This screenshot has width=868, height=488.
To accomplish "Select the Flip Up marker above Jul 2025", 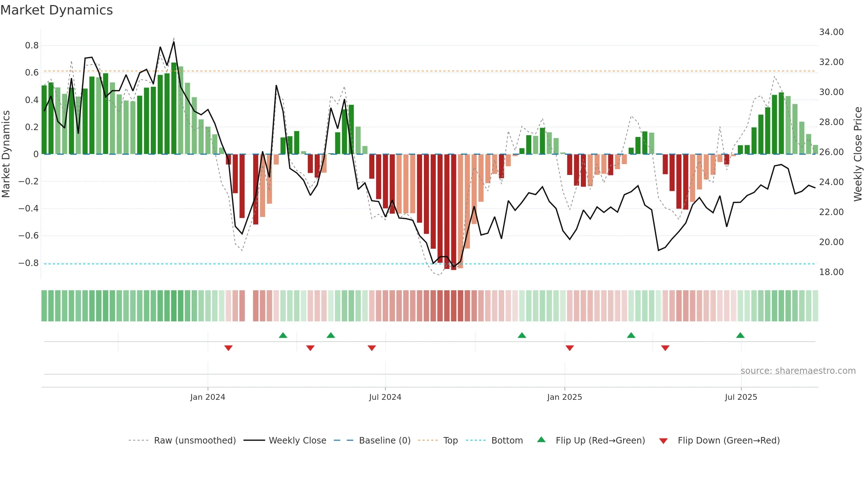I will click(740, 335).
